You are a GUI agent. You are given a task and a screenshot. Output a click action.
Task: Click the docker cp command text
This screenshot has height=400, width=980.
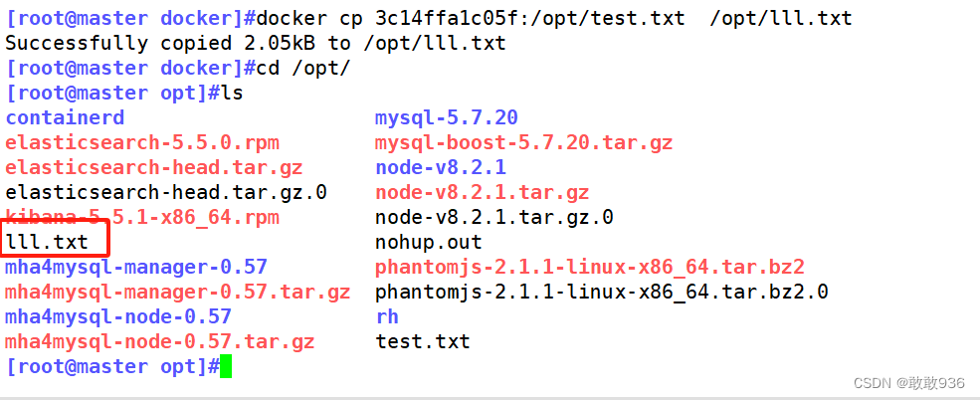[x=553, y=19]
